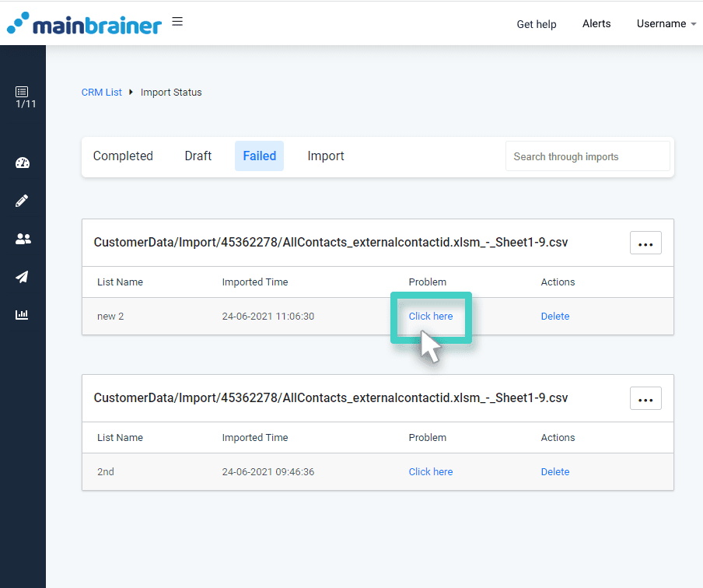
Task: Click the Search through imports field
Action: (587, 156)
